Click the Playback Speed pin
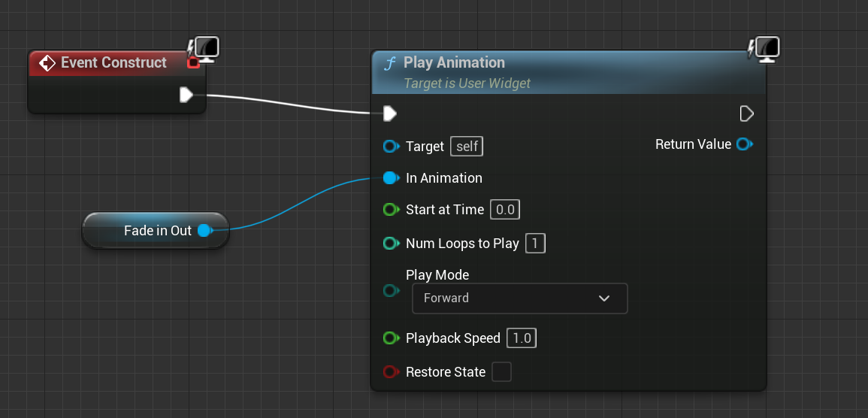Screen dimensions: 868x418 click(x=391, y=338)
